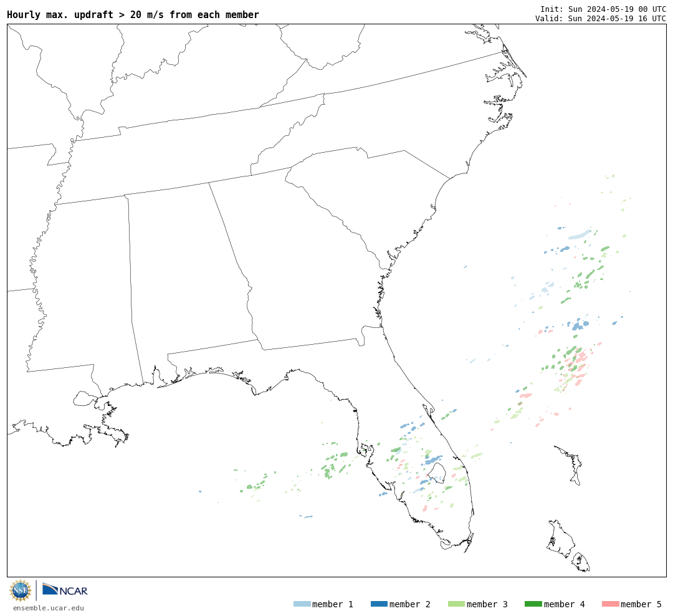Select the 'member 5' legend label
The width and height of the screenshot is (673, 616).
point(641,604)
